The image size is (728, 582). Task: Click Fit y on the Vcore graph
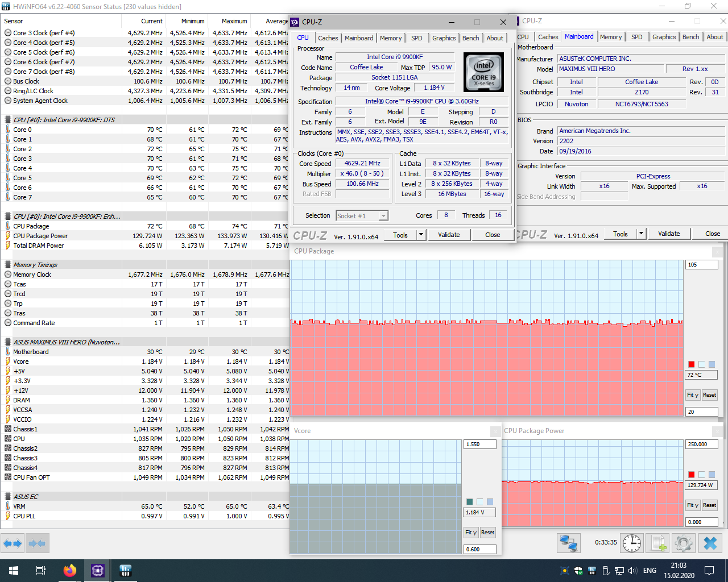471,533
